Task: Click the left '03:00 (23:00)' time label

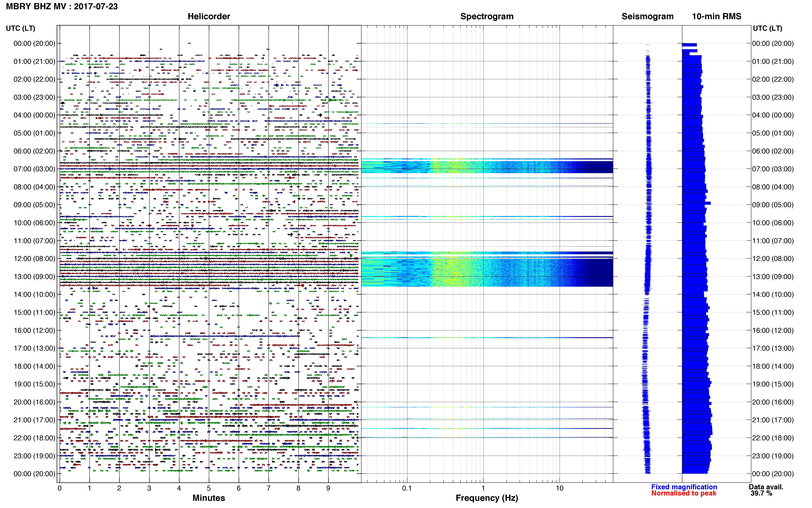Action: click(x=34, y=97)
